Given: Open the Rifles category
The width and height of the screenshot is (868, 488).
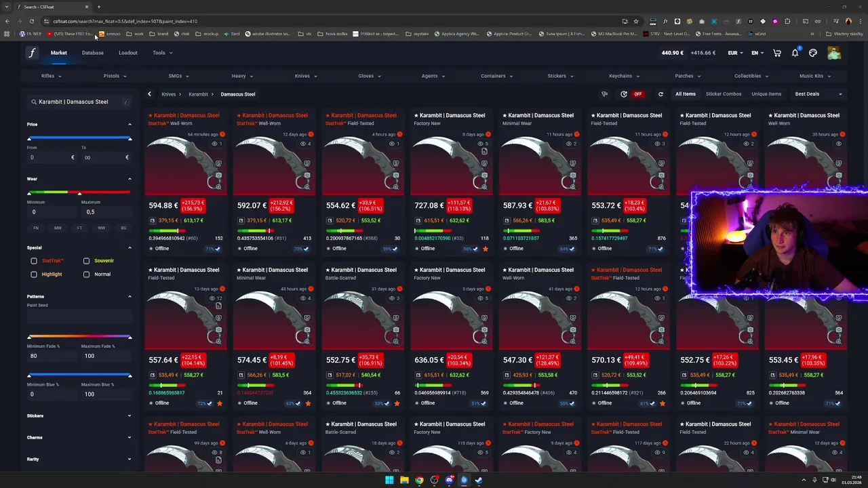Looking at the screenshot, I should [x=51, y=76].
